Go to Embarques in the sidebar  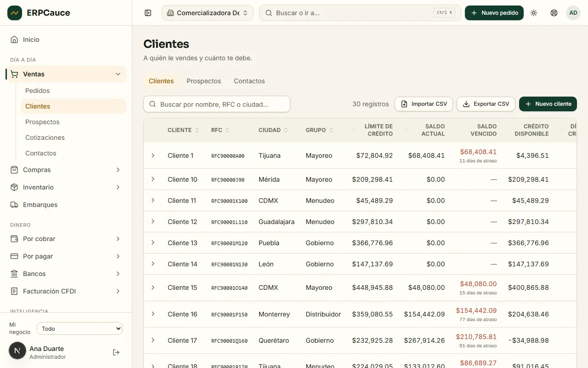[x=66, y=205]
